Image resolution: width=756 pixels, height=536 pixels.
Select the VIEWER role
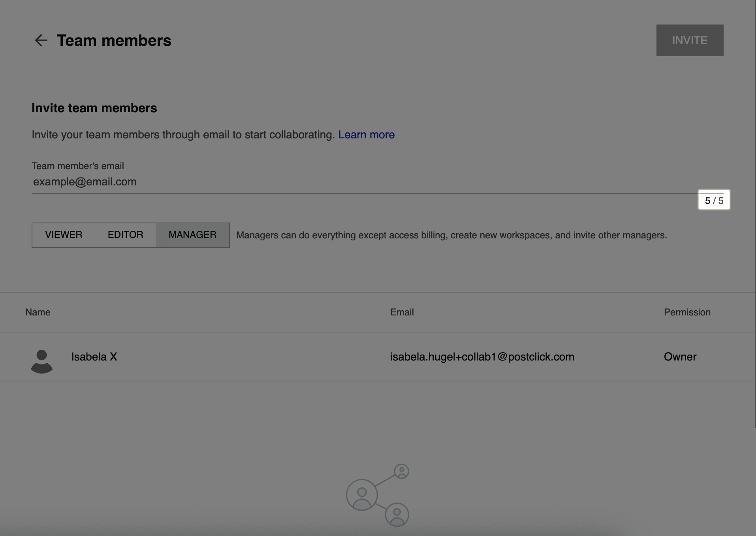tap(64, 235)
